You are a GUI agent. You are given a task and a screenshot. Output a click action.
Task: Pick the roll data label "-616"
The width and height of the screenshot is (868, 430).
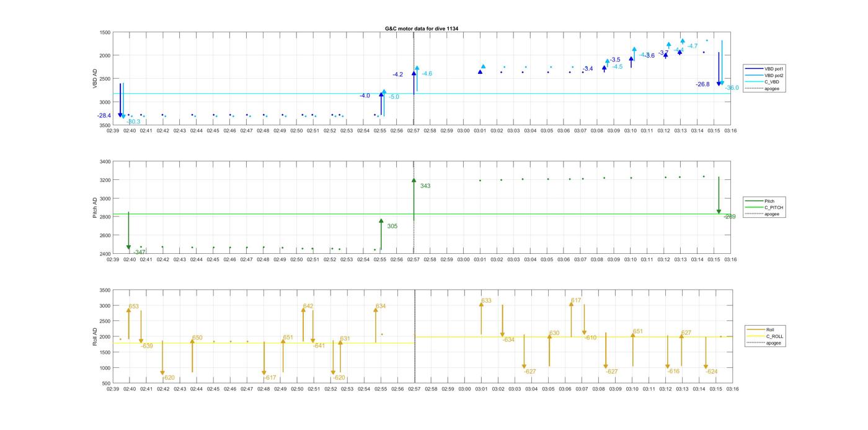point(674,371)
